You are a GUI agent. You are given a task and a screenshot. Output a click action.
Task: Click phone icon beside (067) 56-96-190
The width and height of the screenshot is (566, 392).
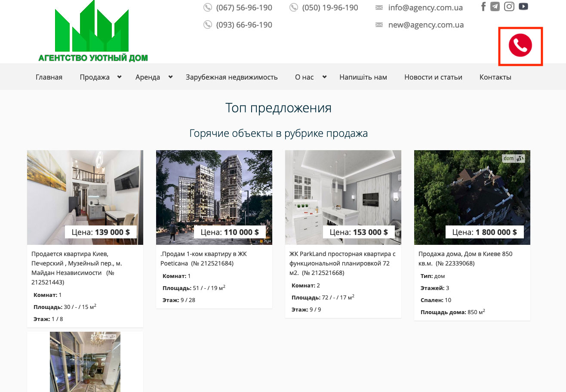[208, 8]
